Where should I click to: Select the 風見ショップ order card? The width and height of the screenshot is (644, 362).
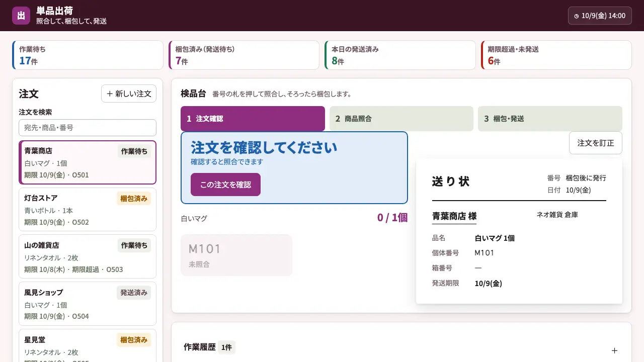point(88,304)
